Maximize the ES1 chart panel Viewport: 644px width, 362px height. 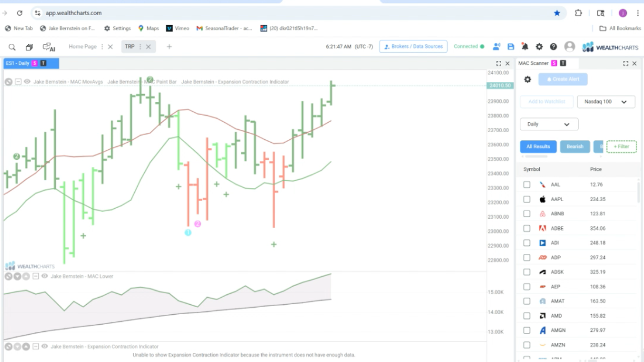(499, 63)
